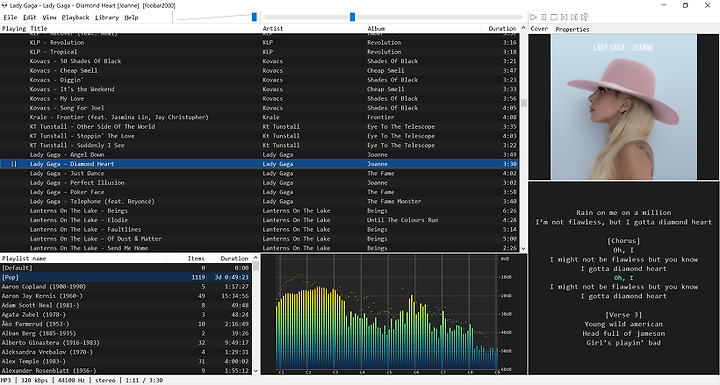This screenshot has width=720, height=385.
Task: Sort tracks by the Album column header
Action: coord(423,28)
